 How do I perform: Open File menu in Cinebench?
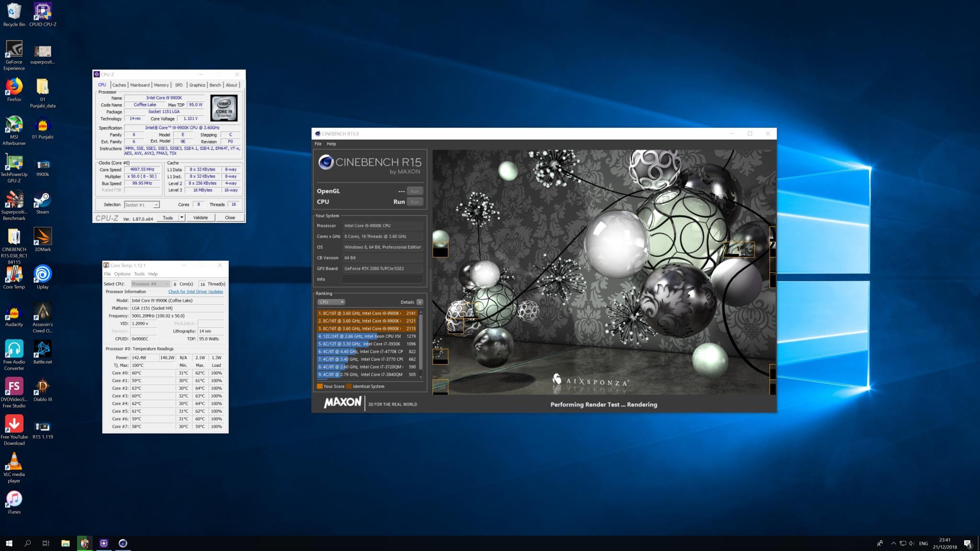(x=318, y=143)
